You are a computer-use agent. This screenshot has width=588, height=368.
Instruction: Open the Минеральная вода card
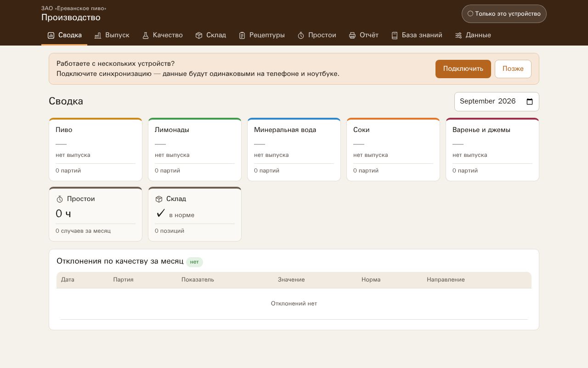point(294,149)
